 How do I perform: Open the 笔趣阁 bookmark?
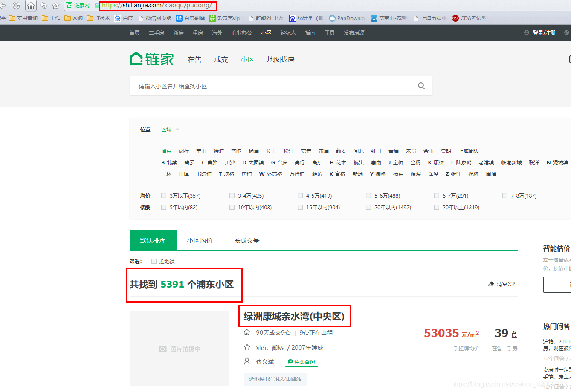[x=266, y=18]
